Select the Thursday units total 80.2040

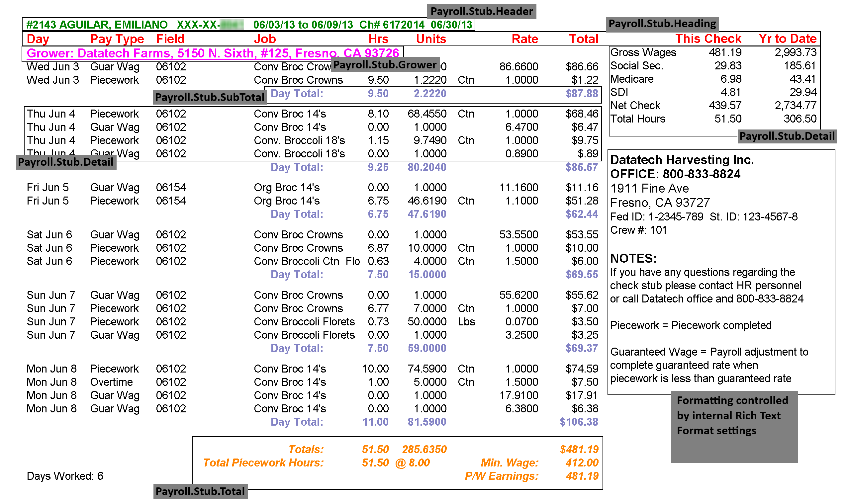click(x=427, y=167)
